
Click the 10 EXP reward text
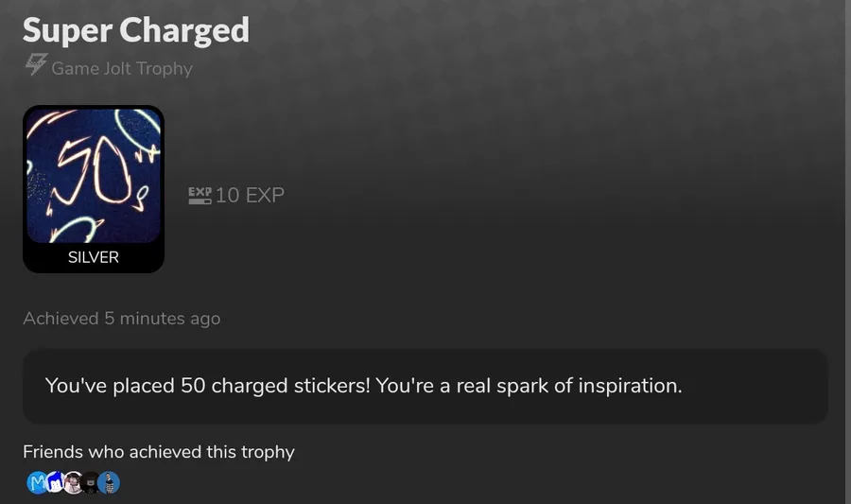[250, 196]
